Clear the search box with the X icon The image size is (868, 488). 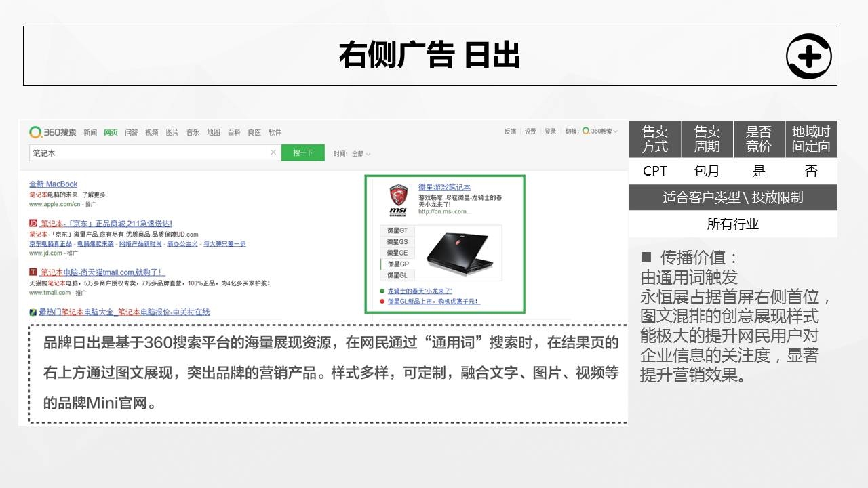pyautogui.click(x=273, y=152)
